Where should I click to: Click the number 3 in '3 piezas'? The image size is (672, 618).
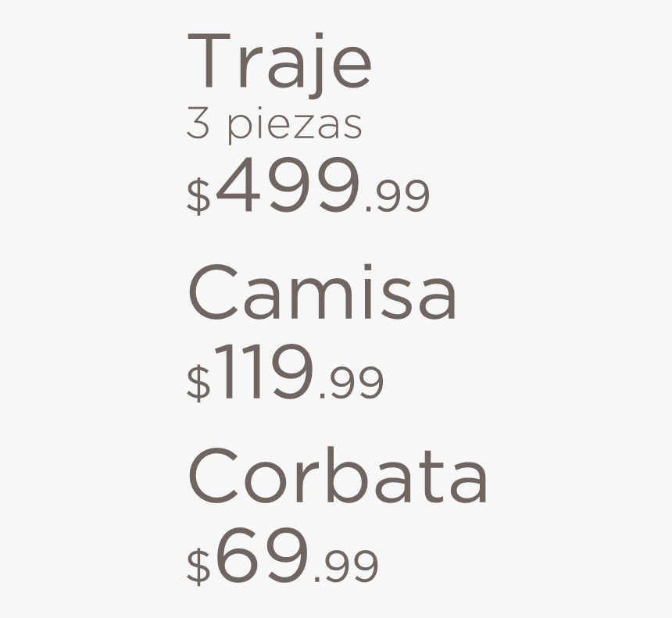tap(198, 126)
